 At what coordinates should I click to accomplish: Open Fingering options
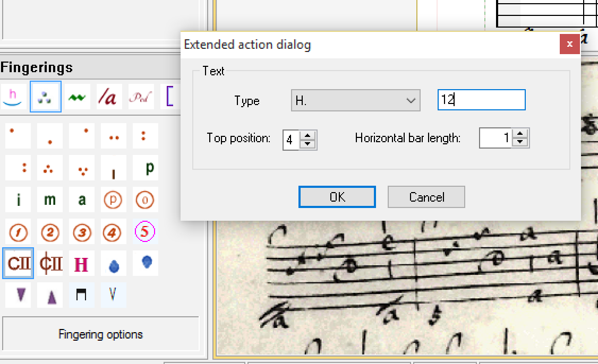[100, 334]
